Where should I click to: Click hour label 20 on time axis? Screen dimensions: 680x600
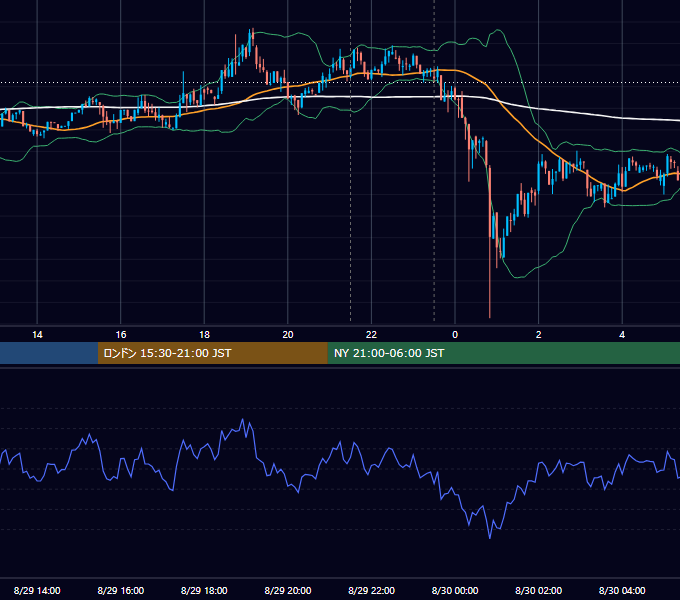pos(288,335)
